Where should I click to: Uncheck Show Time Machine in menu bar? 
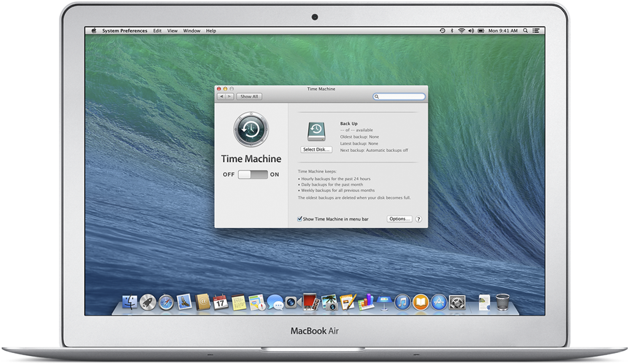[299, 219]
